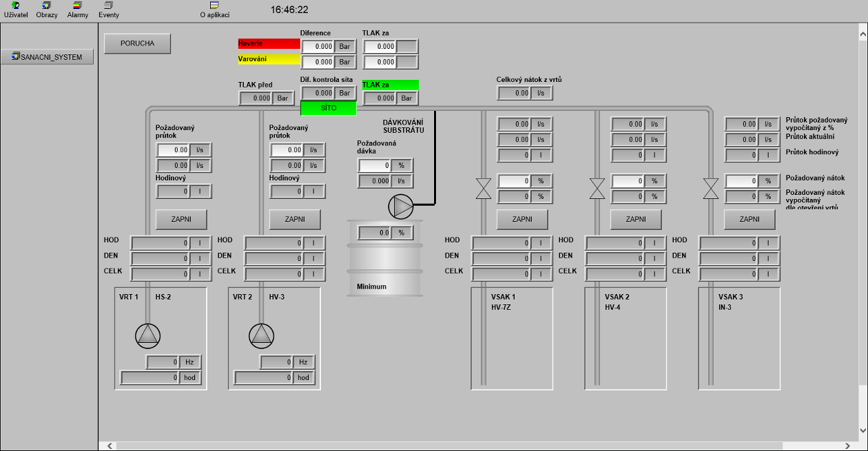
Task: Click the VRT 1 Hz frequency field
Action: point(163,362)
